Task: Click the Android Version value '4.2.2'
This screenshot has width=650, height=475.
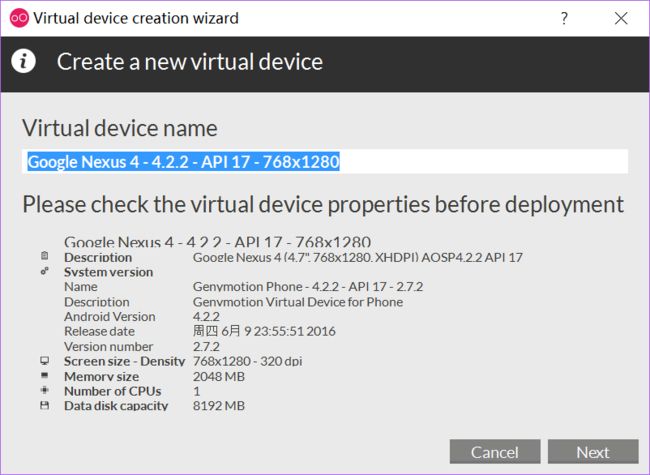Action: [x=206, y=317]
